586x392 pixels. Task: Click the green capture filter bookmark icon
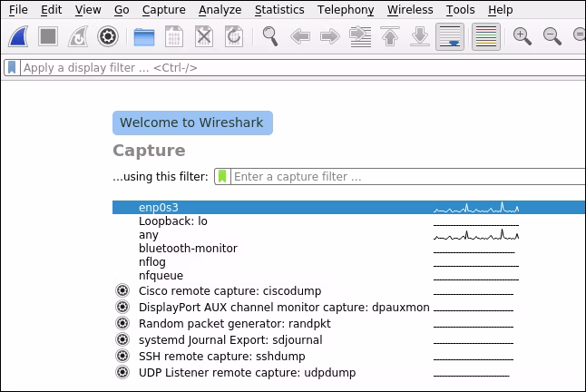pyautogui.click(x=222, y=176)
